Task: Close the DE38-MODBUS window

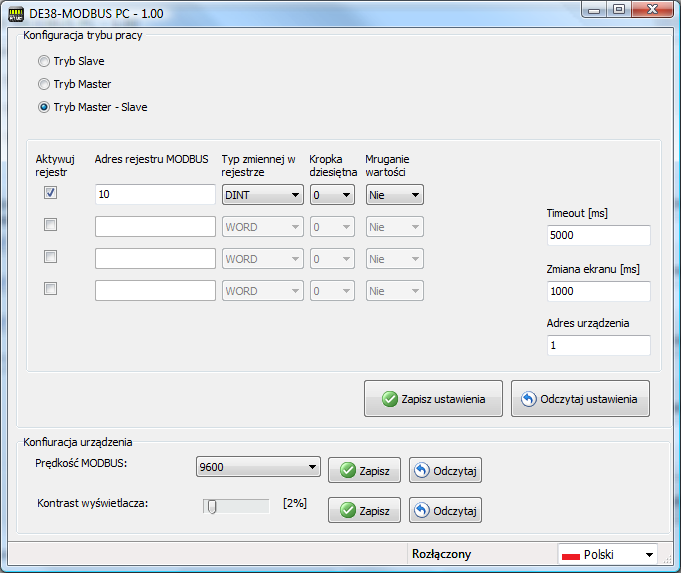Action: click(653, 10)
